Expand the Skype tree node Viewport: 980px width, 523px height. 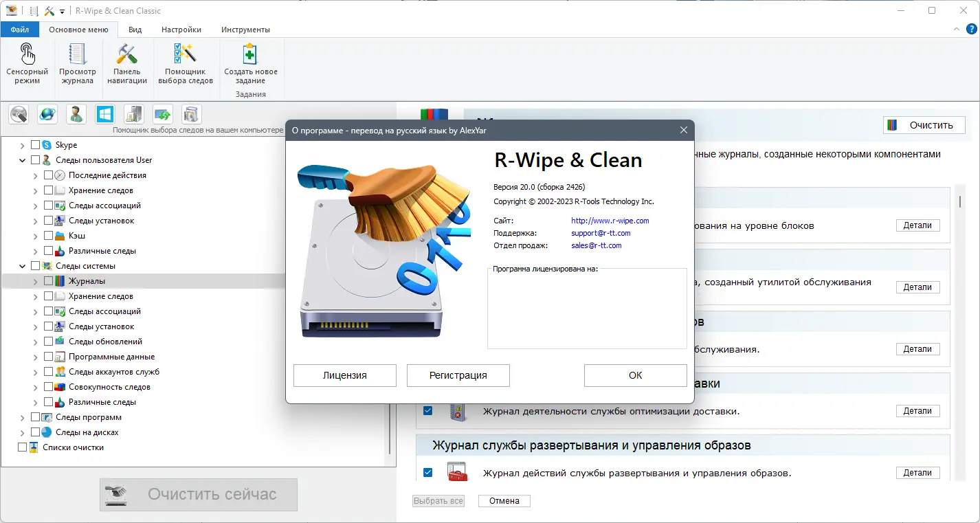pos(22,145)
